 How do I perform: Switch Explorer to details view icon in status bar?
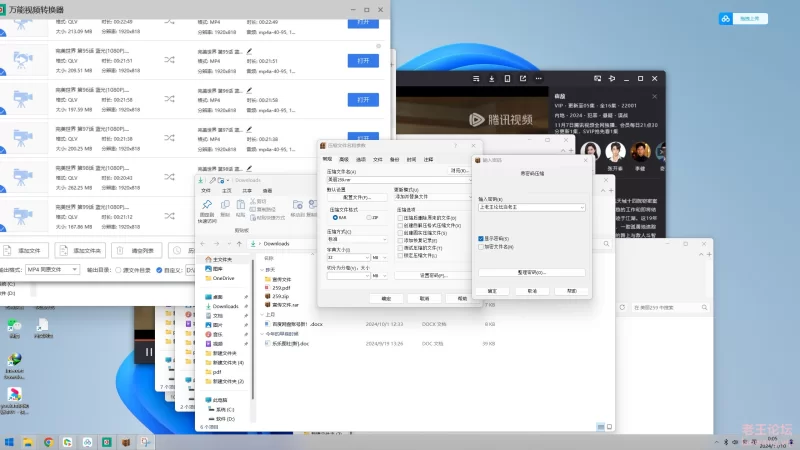click(601, 427)
